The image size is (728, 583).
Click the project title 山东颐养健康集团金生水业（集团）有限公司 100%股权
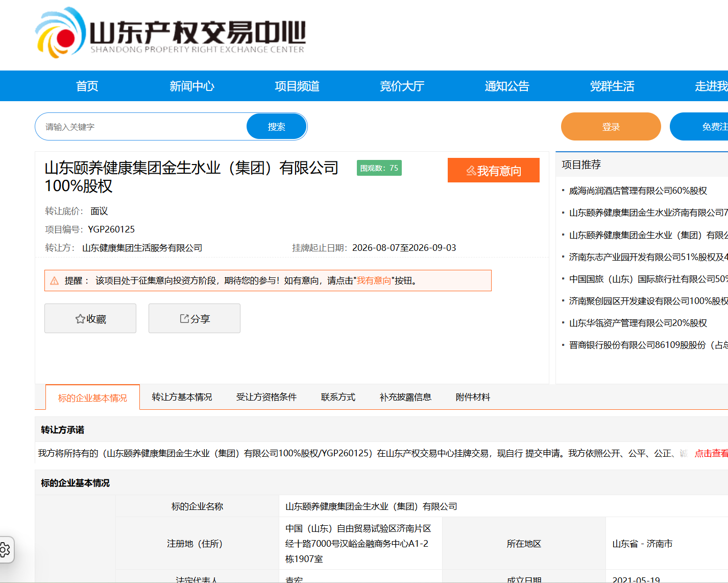[191, 177]
